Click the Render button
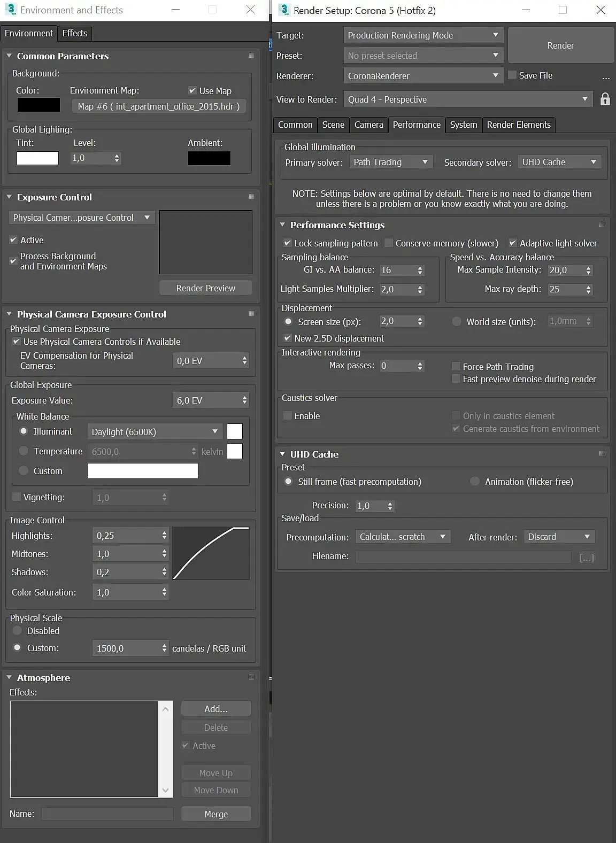This screenshot has width=616, height=843. click(x=560, y=45)
